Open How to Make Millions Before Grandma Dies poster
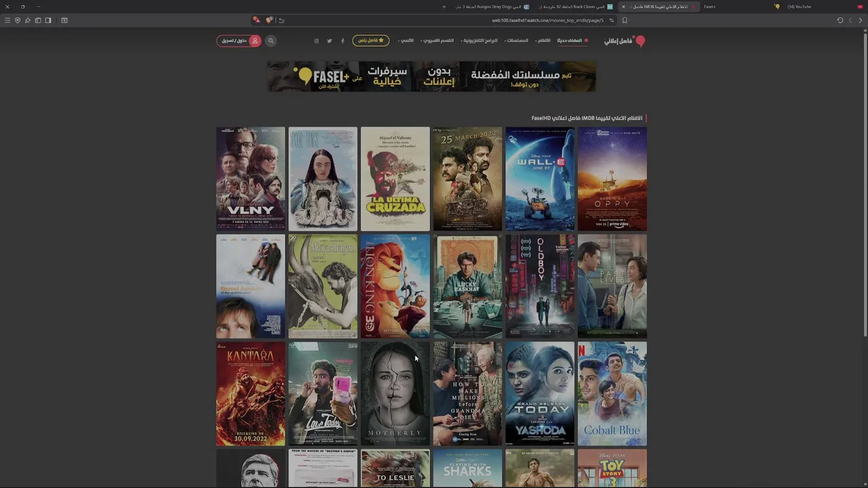The image size is (868, 488). click(467, 394)
